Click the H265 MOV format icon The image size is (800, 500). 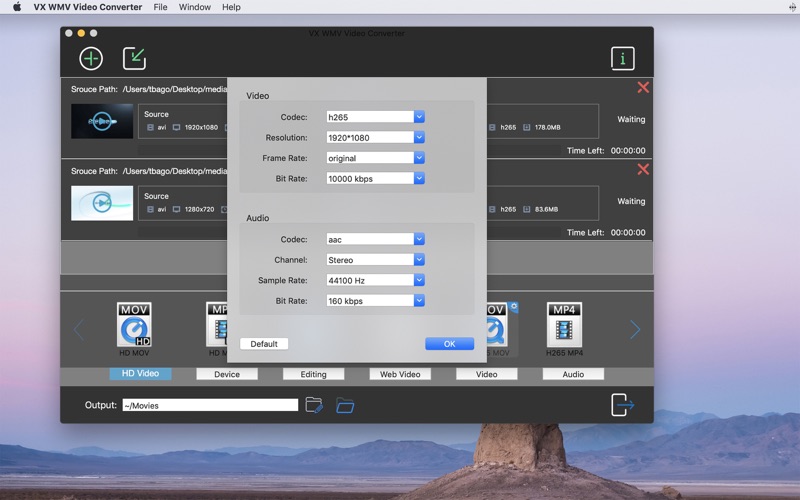499,329
